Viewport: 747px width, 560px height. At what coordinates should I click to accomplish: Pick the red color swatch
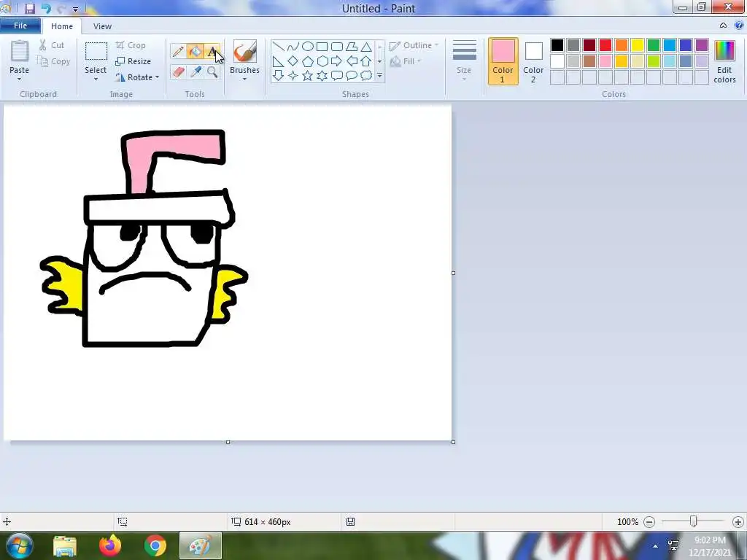click(605, 45)
